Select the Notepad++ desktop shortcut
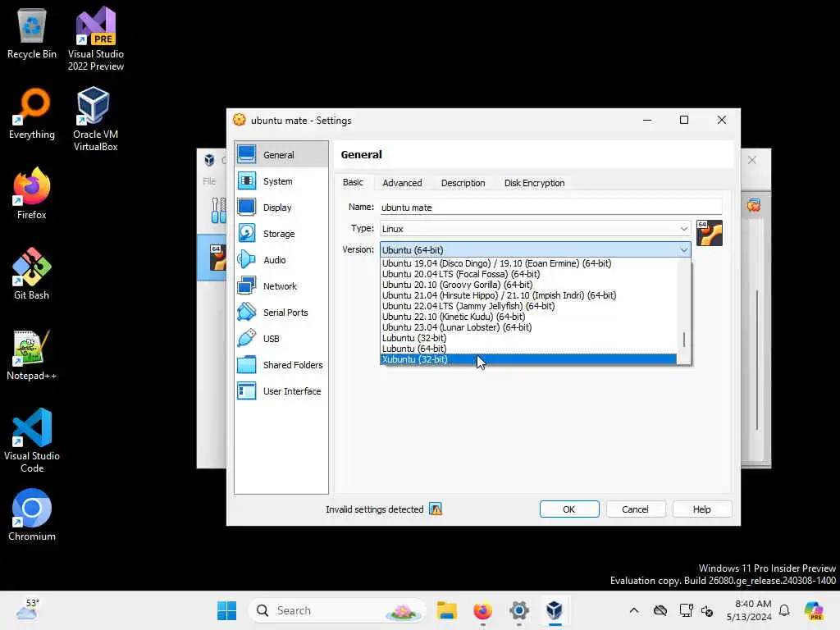 [32, 354]
